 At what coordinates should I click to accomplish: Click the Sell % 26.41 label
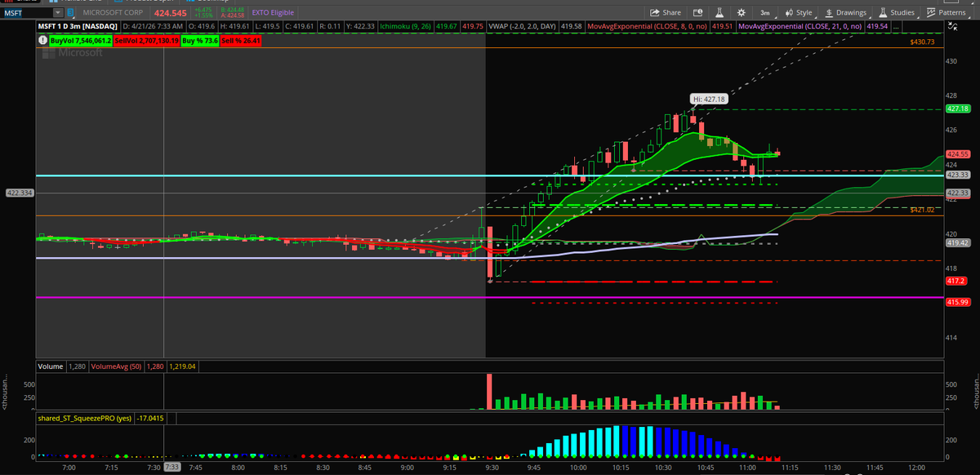pos(241,39)
